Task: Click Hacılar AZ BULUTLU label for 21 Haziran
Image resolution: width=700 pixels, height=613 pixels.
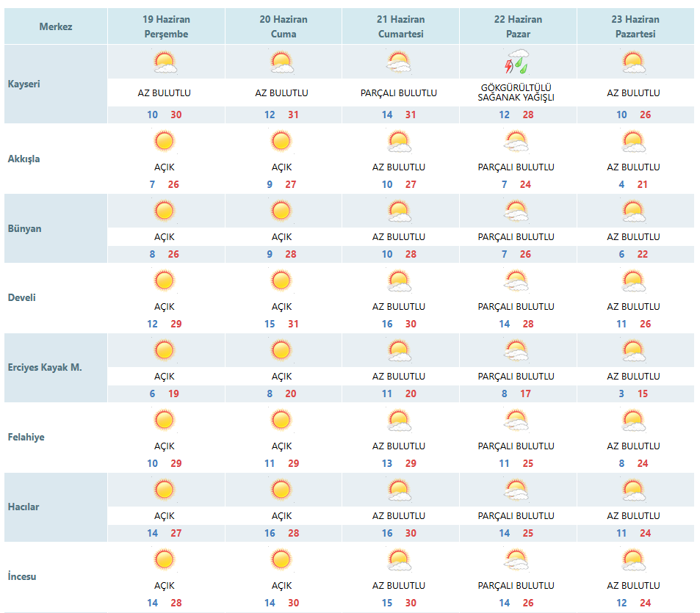Action: 399,516
